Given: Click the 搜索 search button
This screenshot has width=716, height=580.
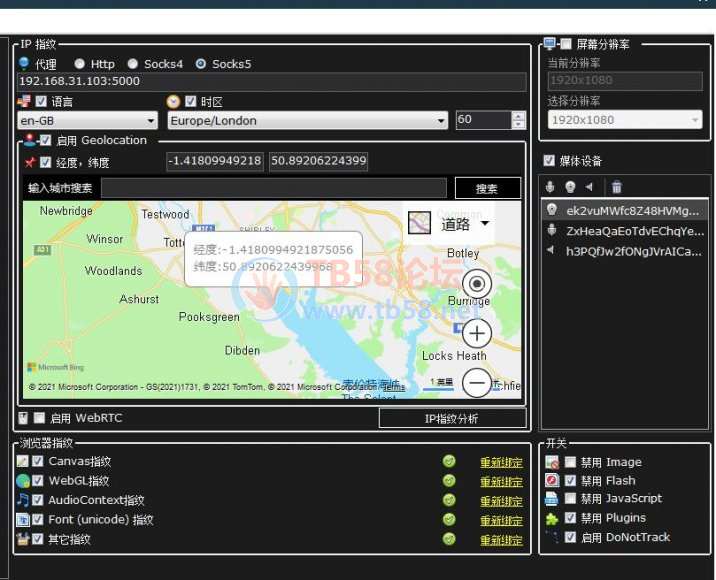Looking at the screenshot, I should point(487,188).
